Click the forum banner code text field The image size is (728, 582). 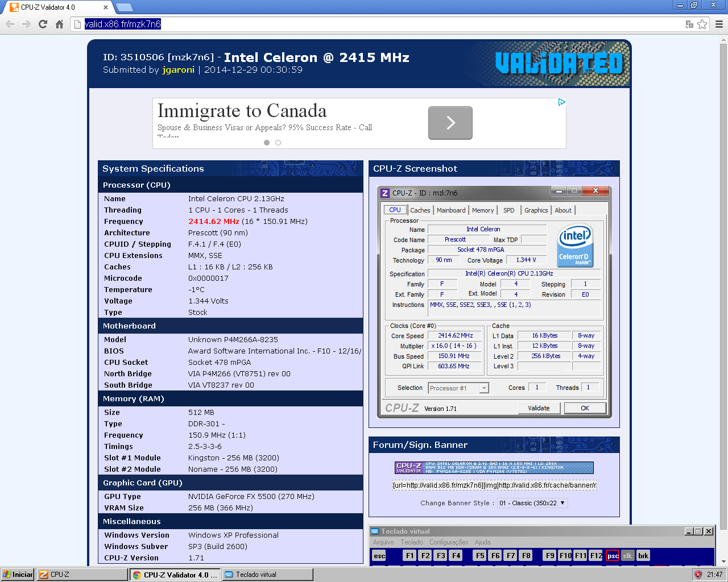(494, 485)
